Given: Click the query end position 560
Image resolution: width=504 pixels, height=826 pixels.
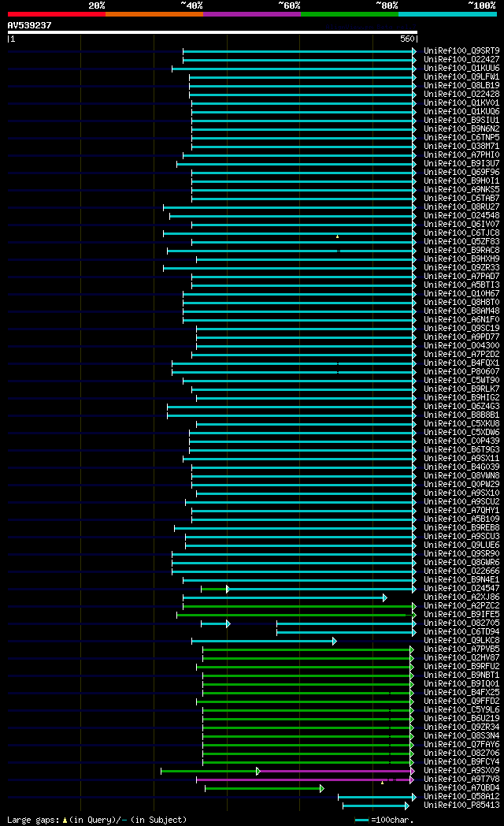Looking at the screenshot, I should [x=407, y=39].
